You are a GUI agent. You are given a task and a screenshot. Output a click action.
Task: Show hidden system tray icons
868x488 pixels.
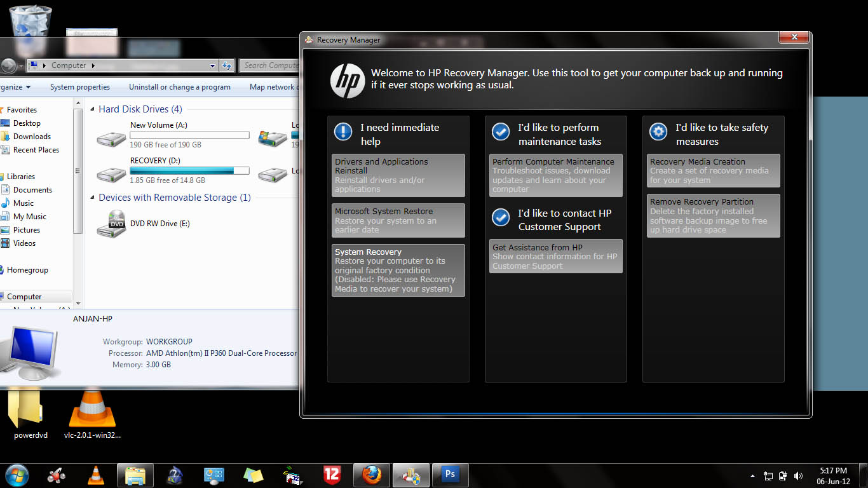tap(753, 476)
